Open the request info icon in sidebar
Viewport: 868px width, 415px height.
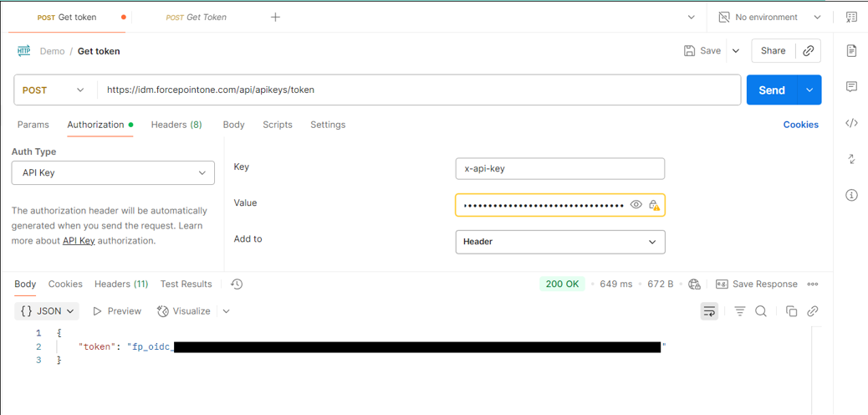pyautogui.click(x=851, y=195)
